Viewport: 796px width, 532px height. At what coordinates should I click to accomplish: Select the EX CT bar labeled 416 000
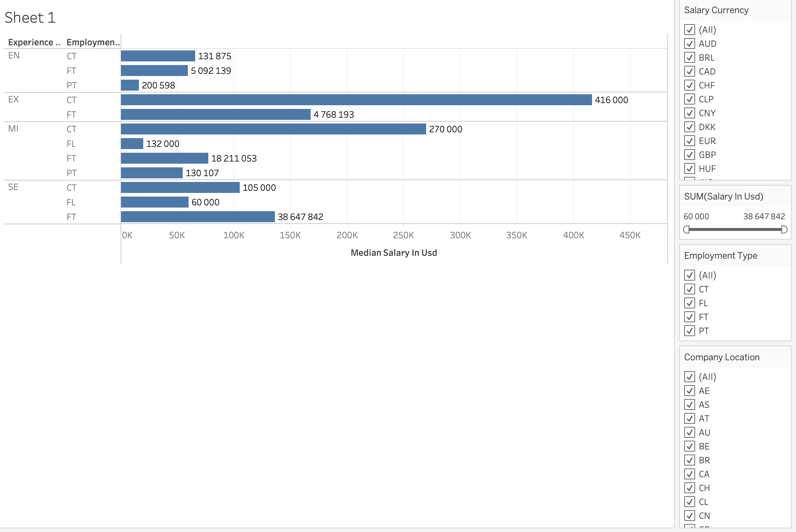coord(356,100)
